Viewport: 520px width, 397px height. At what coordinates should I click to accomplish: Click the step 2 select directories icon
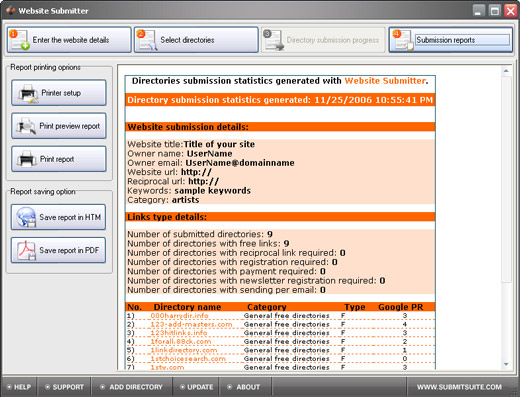[147, 40]
